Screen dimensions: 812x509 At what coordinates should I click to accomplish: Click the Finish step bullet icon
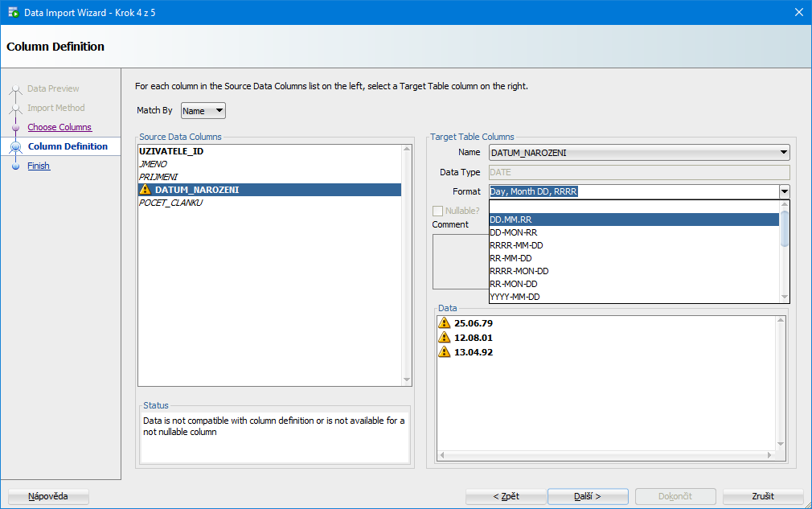(16, 166)
